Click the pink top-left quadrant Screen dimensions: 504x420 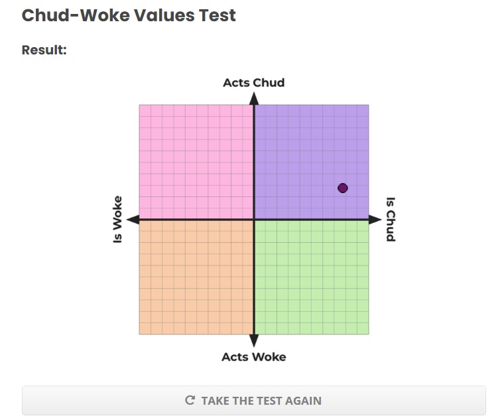[x=196, y=162]
